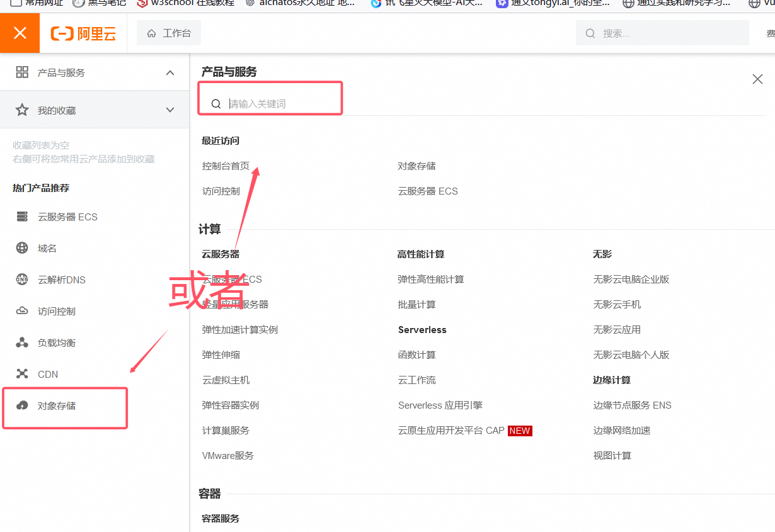
Task: Open 无影云电脑个人版 link
Action: click(631, 355)
